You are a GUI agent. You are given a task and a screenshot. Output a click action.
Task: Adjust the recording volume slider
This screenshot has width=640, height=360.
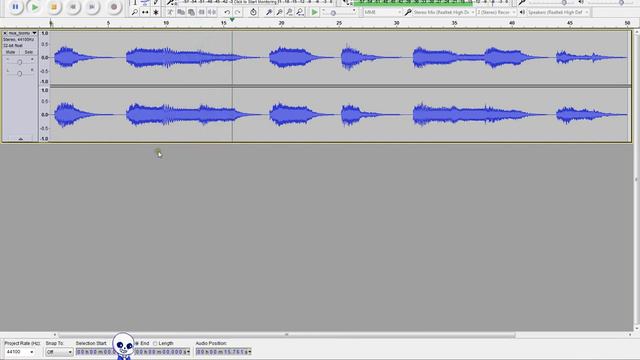point(564,2)
